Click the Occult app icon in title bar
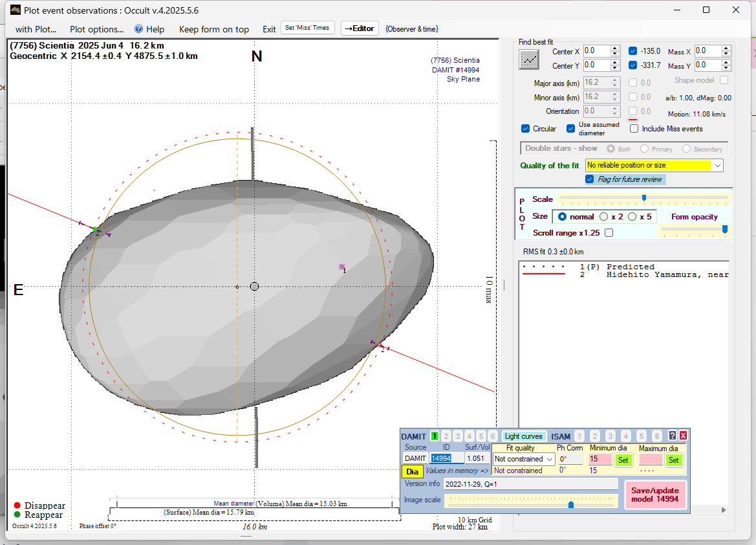The height and width of the screenshot is (545, 756). pos(15,10)
